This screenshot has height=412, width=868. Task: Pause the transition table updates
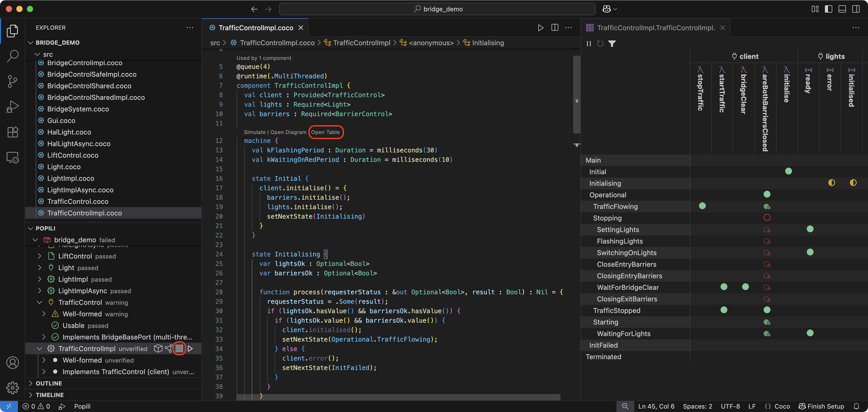pos(589,43)
